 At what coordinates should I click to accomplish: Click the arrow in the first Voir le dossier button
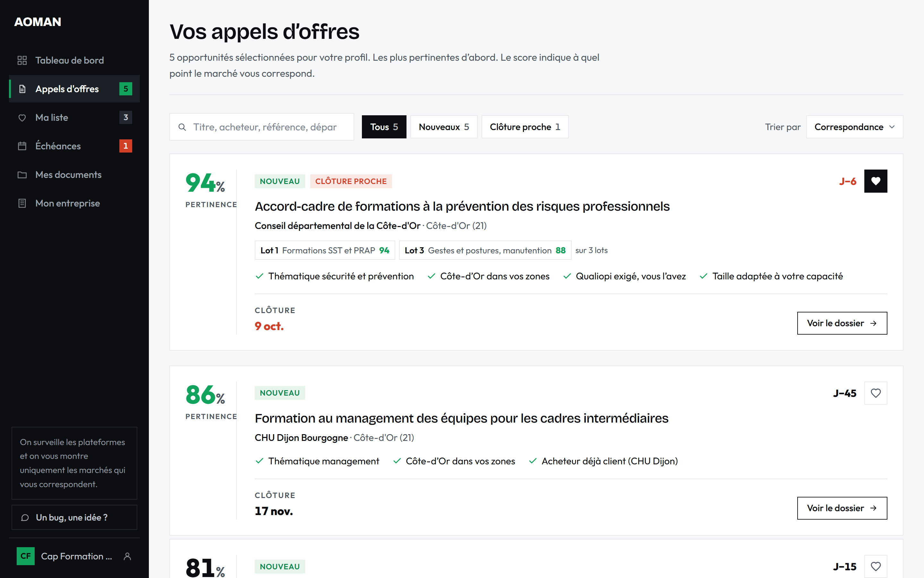873,323
